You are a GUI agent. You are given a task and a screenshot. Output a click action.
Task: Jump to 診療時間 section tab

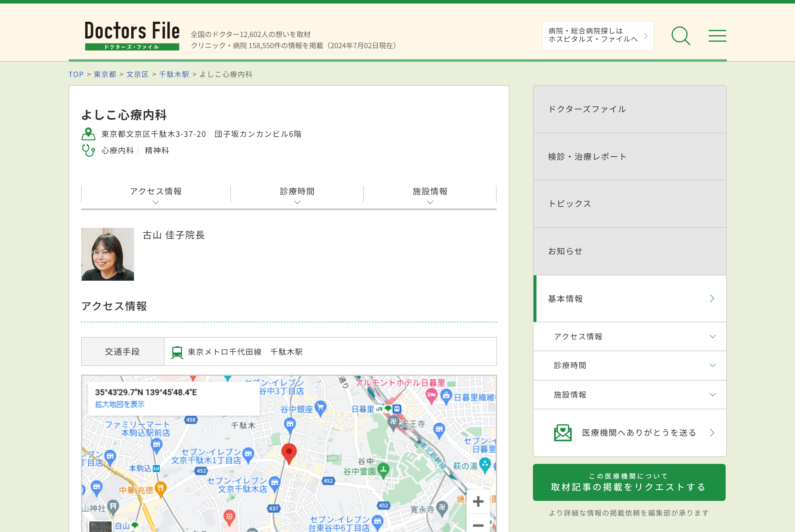297,195
